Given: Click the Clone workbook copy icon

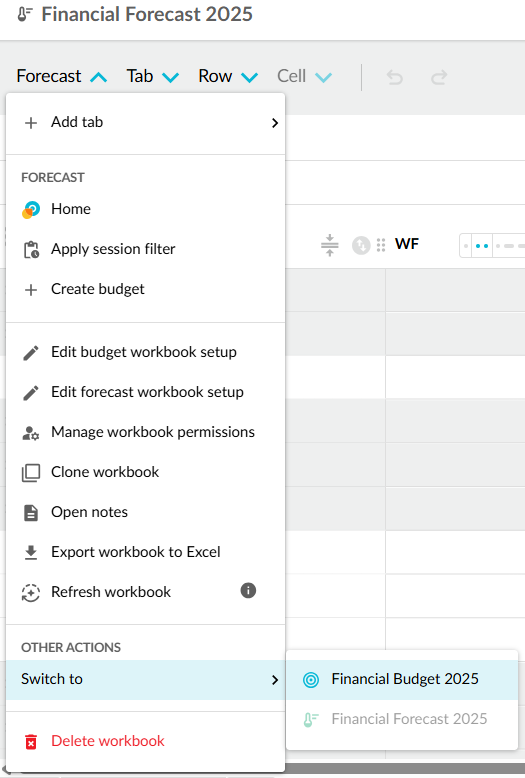Looking at the screenshot, I should pyautogui.click(x=31, y=472).
